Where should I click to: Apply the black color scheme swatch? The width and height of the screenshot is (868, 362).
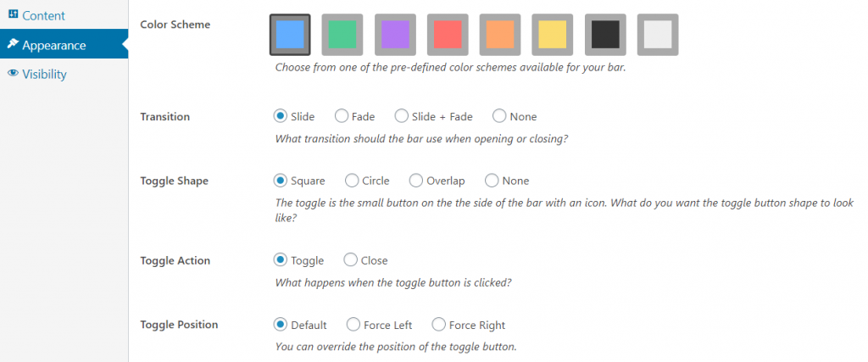(605, 35)
